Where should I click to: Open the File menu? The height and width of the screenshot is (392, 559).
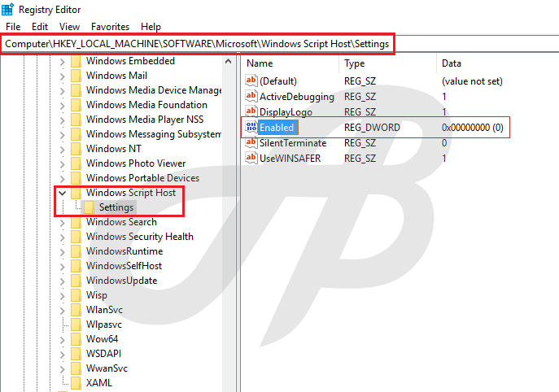pos(13,27)
